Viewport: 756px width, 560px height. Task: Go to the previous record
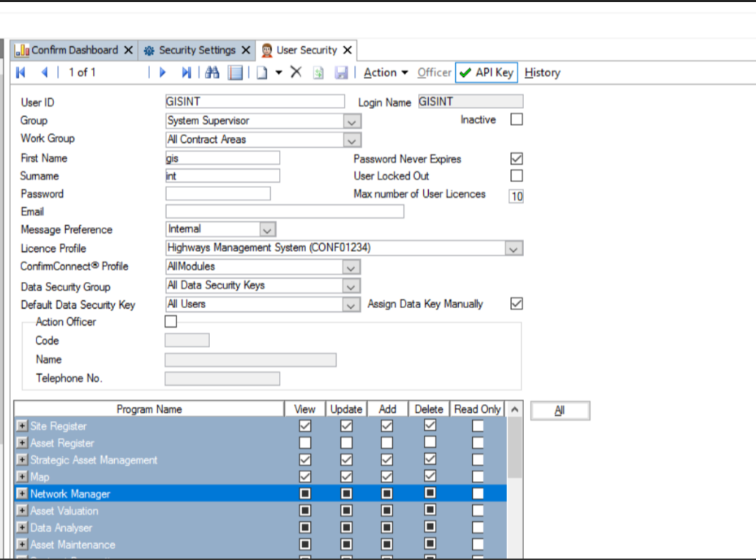(x=44, y=72)
